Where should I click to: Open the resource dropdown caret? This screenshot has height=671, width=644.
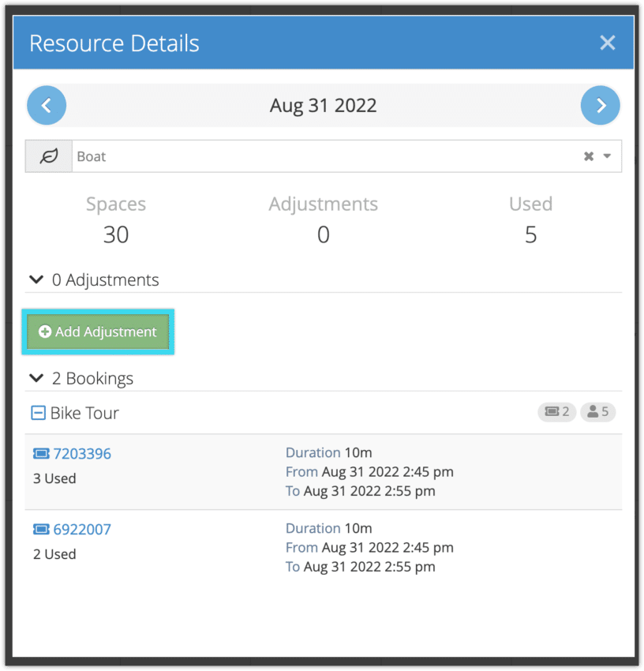[606, 156]
